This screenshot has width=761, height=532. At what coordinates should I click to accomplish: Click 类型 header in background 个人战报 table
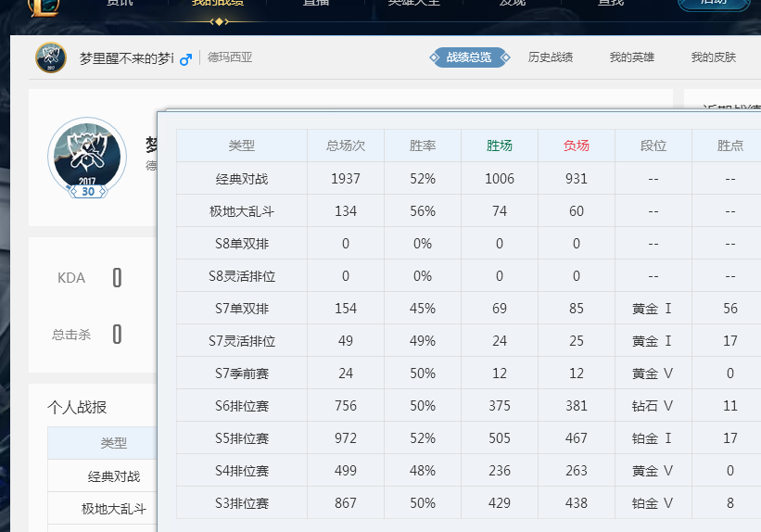[114, 443]
